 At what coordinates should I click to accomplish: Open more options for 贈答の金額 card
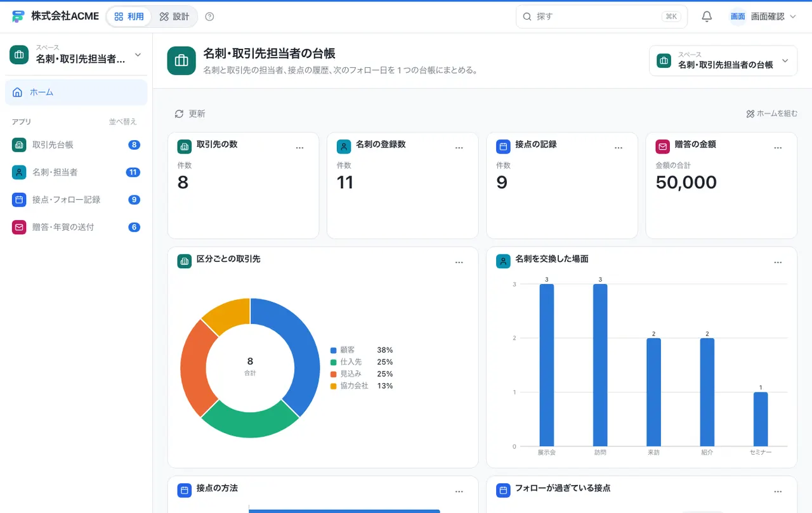(778, 148)
